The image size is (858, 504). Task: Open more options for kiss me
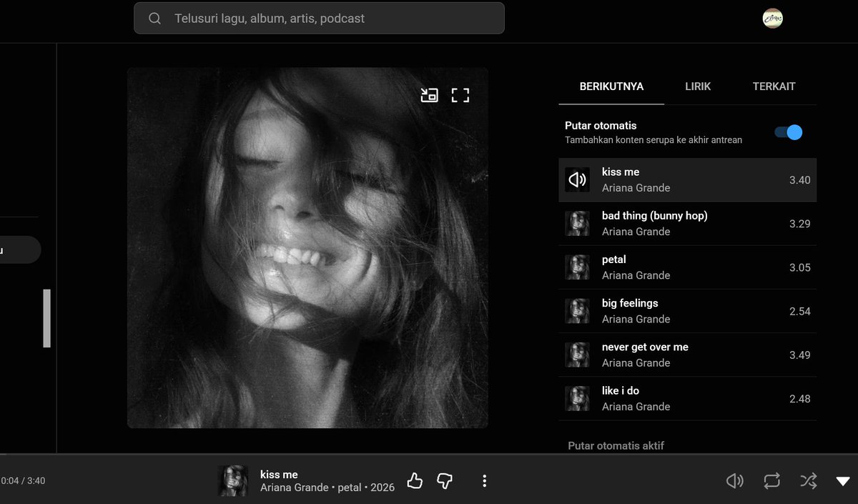click(x=484, y=481)
